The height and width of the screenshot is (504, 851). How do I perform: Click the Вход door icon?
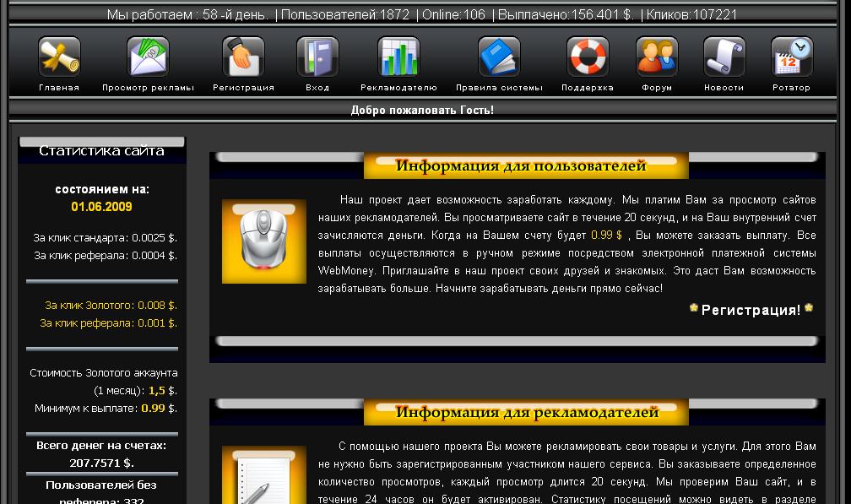click(317, 57)
